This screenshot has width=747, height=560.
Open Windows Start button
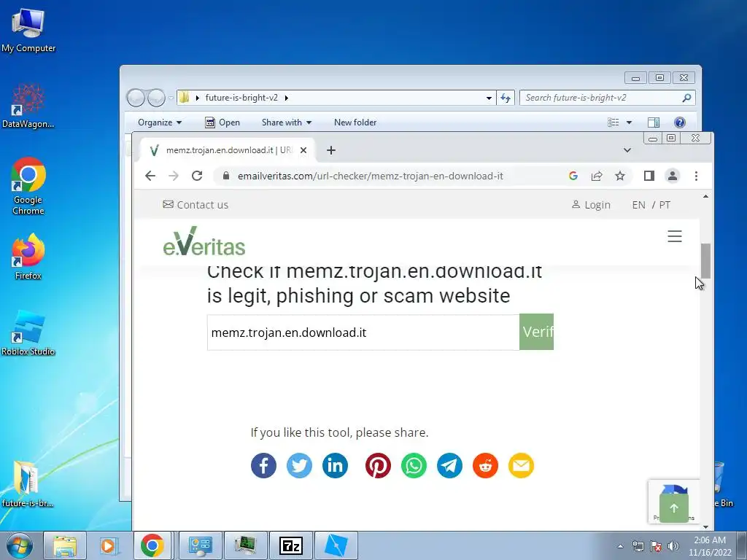pyautogui.click(x=20, y=545)
